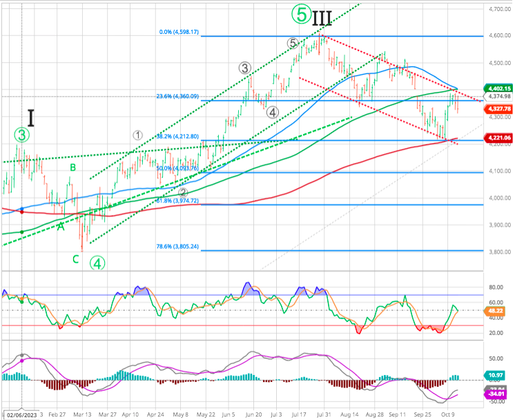The width and height of the screenshot is (515, 420).
Task: Select the gray circled 4 wave marker
Action: coord(273,112)
